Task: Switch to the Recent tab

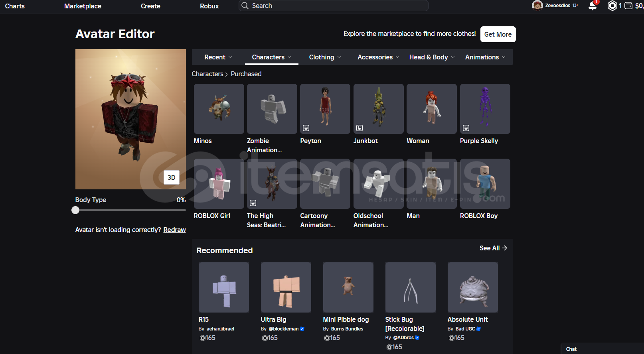Action: [x=218, y=57]
